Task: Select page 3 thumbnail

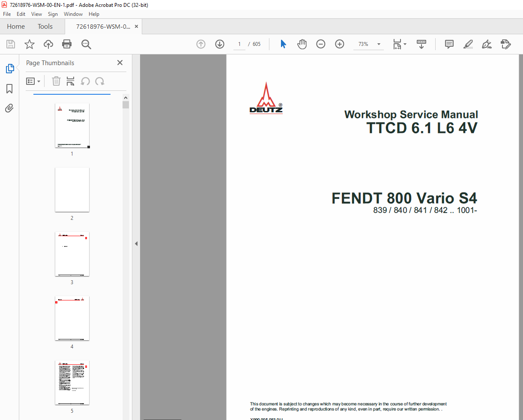Action: click(72, 254)
